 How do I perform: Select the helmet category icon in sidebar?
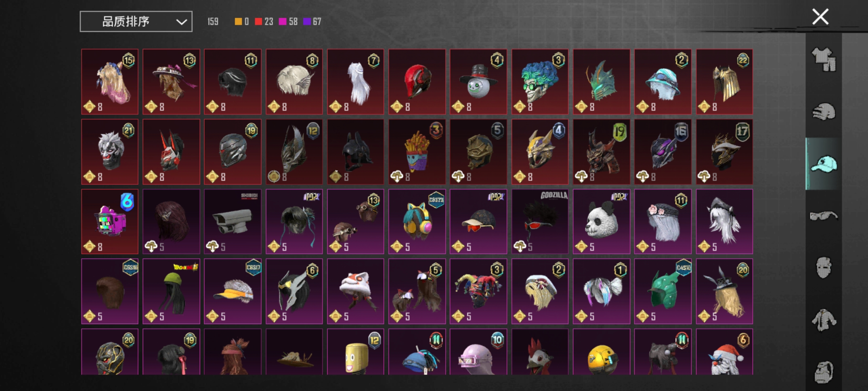(824, 112)
